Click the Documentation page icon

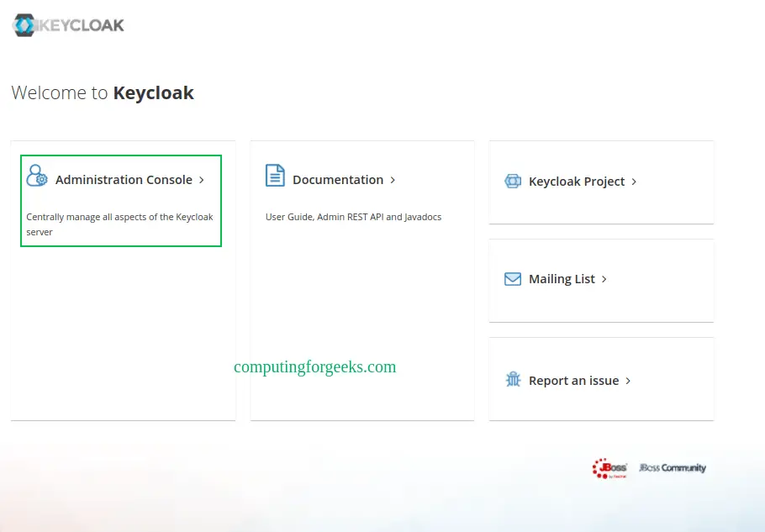pos(275,176)
